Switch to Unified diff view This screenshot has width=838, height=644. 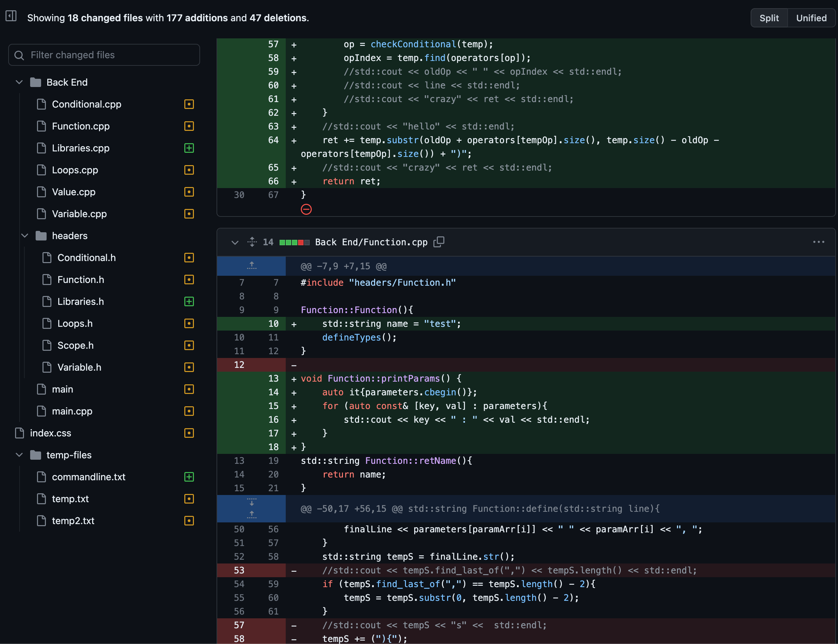(x=811, y=18)
